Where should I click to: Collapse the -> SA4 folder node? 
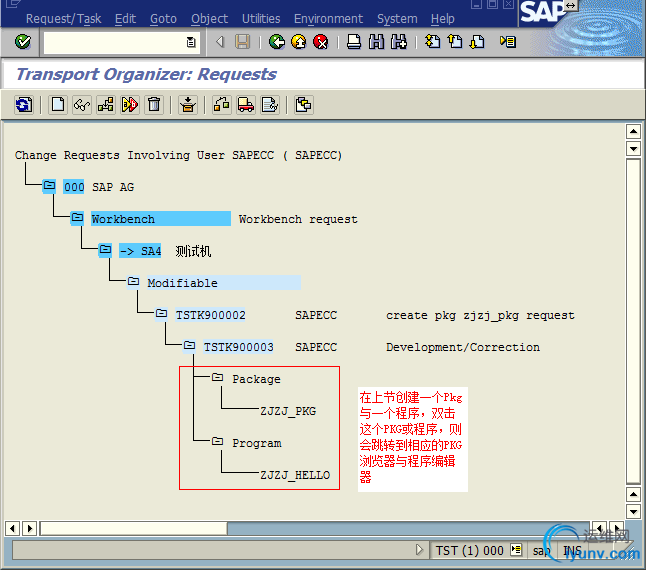(105, 250)
